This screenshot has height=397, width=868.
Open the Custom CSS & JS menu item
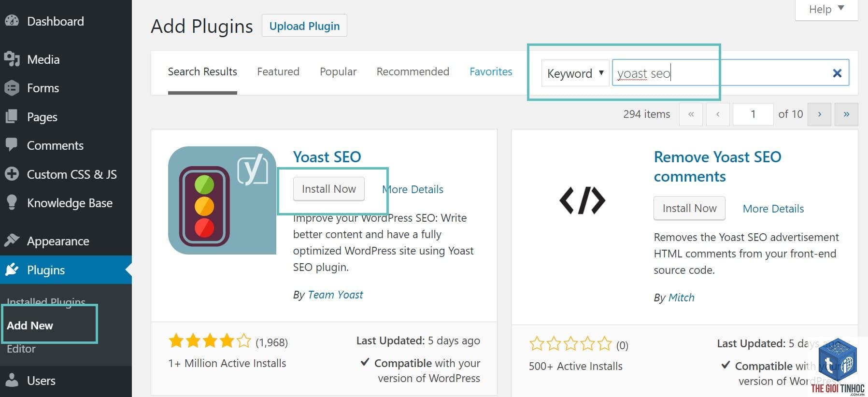(x=66, y=174)
